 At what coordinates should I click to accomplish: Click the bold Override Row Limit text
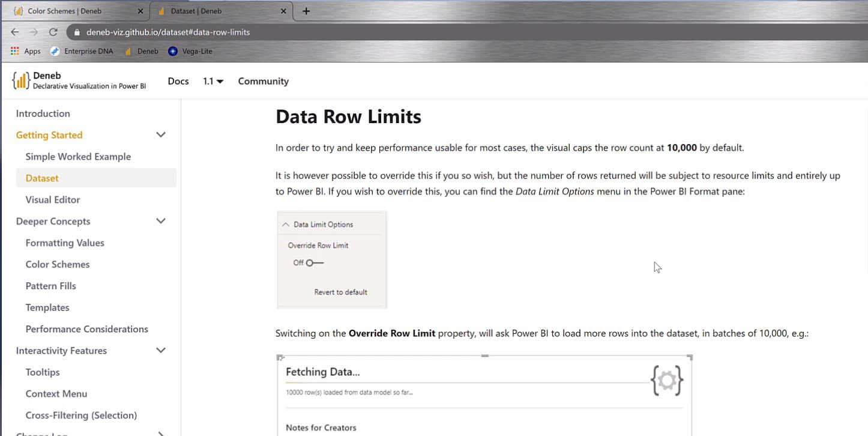pyautogui.click(x=392, y=333)
